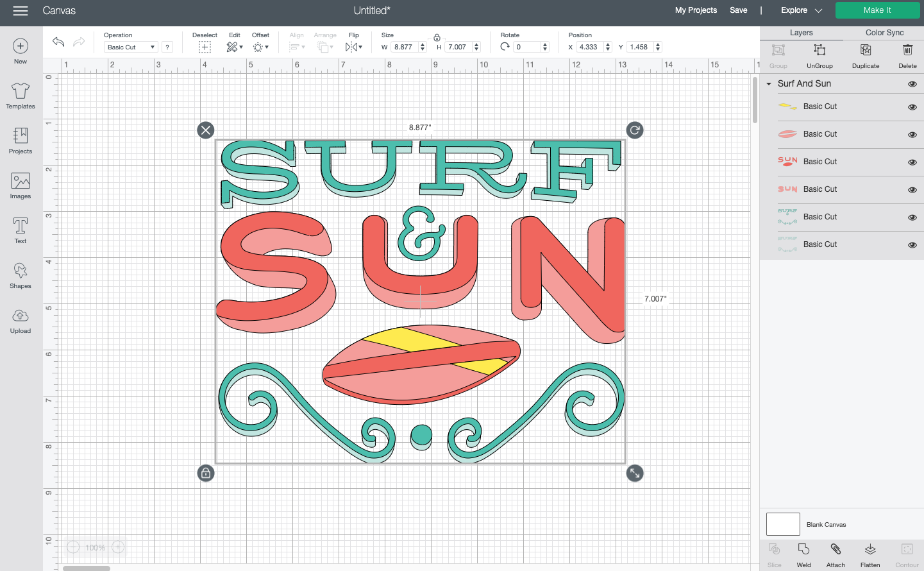This screenshot has height=571, width=924.
Task: Toggle the size aspect ratio lock
Action: pos(437,37)
